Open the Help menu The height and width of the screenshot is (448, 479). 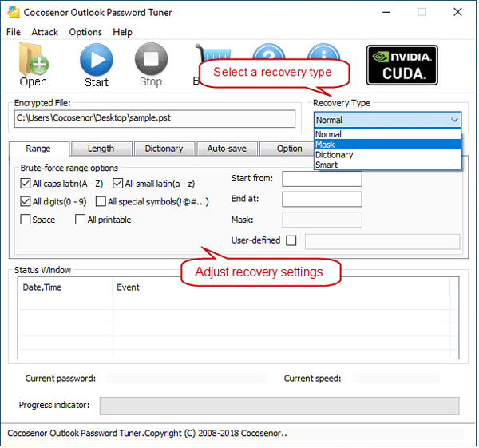tap(122, 32)
